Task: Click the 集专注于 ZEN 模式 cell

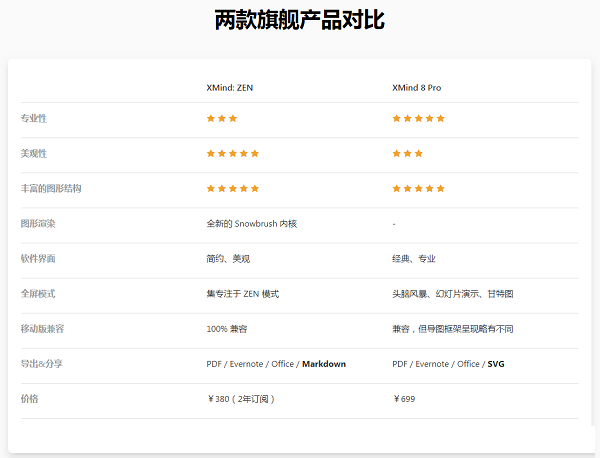Action: pyautogui.click(x=243, y=294)
